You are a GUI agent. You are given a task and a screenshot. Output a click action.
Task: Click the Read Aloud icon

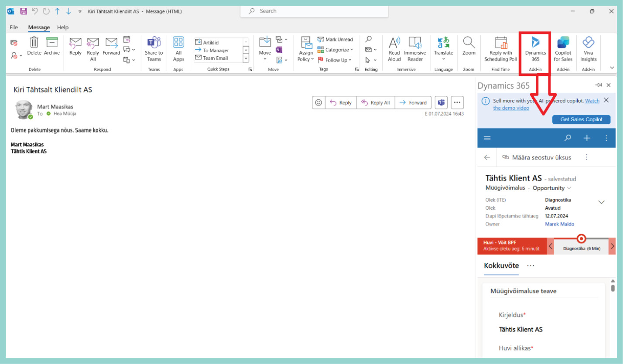394,42
